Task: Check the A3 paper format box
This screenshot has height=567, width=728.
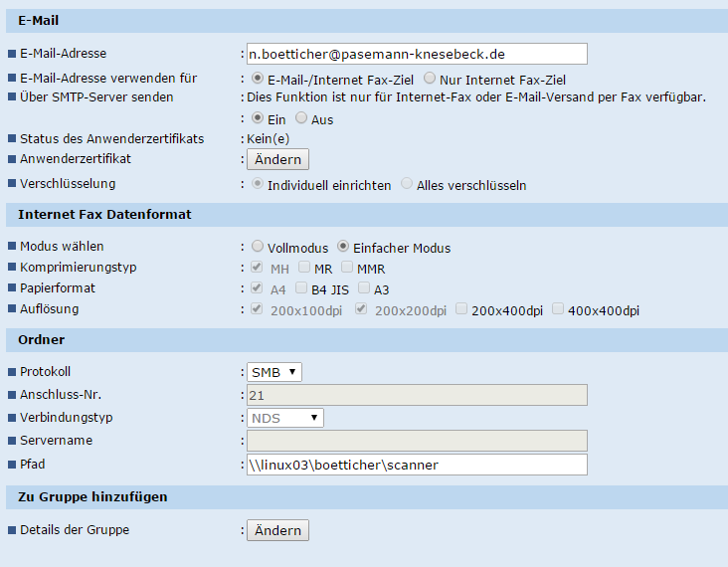Action: point(364,288)
